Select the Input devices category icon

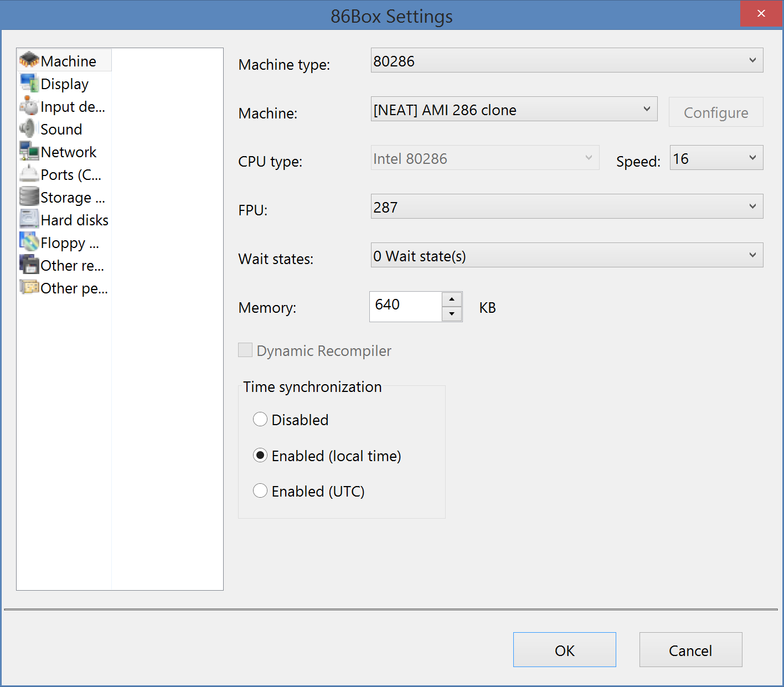pos(29,106)
